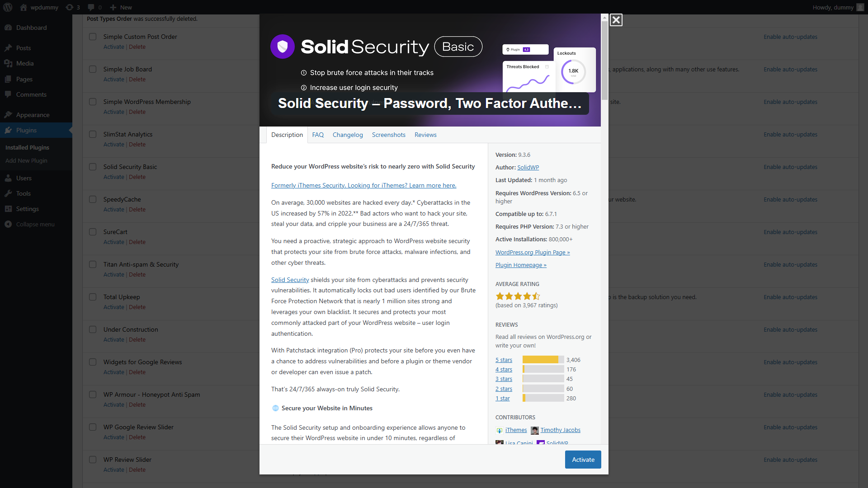This screenshot has width=868, height=488.
Task: Open the New content dropdown in admin bar
Action: point(121,7)
